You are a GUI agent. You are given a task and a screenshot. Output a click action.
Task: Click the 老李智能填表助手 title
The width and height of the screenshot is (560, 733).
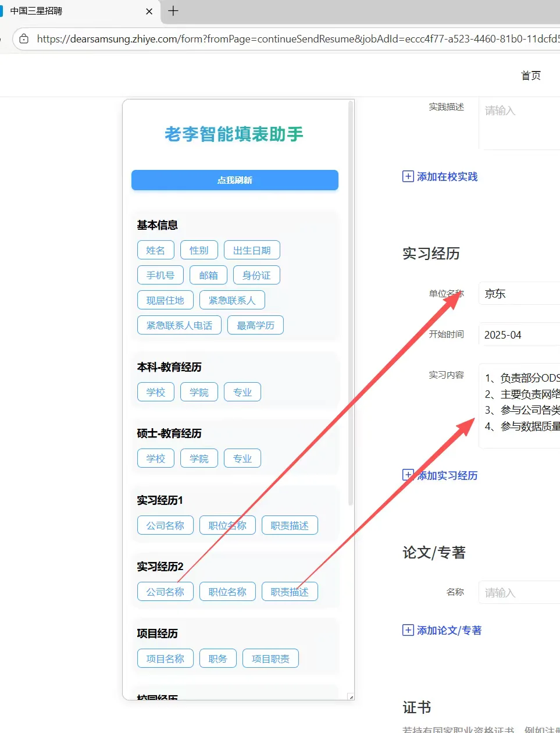pos(234,134)
